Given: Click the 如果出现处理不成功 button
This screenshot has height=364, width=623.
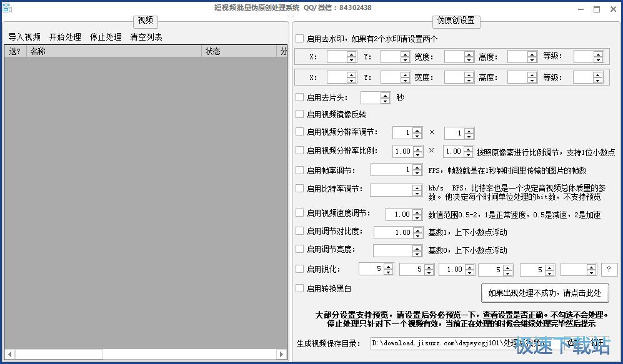Looking at the screenshot, I should (544, 293).
